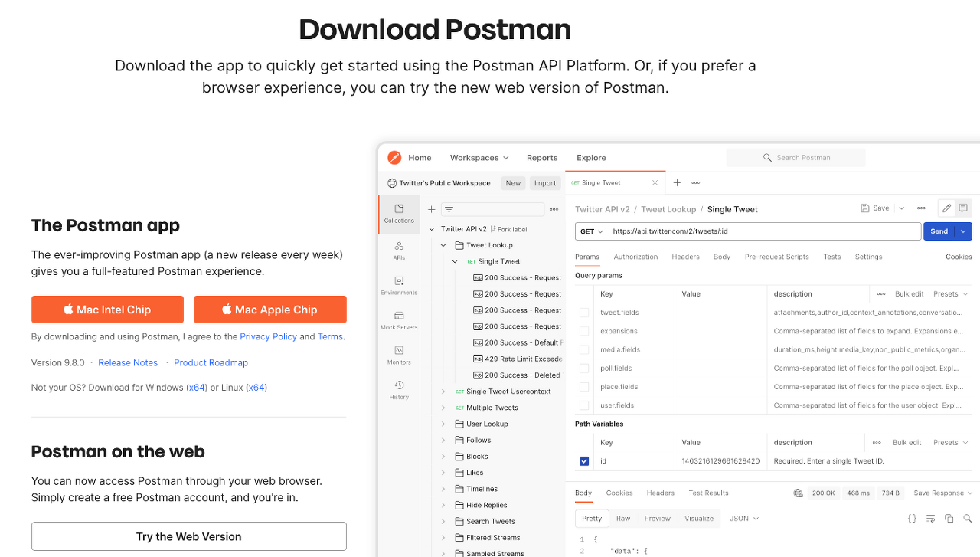
Task: Expand the User Lookup folder
Action: (443, 424)
